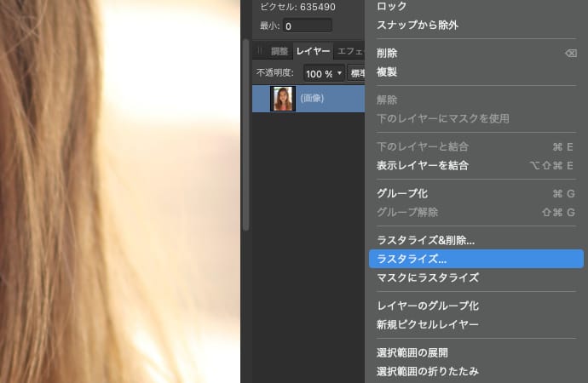Click the 最小 value input field
The width and height of the screenshot is (588, 383).
tap(307, 26)
